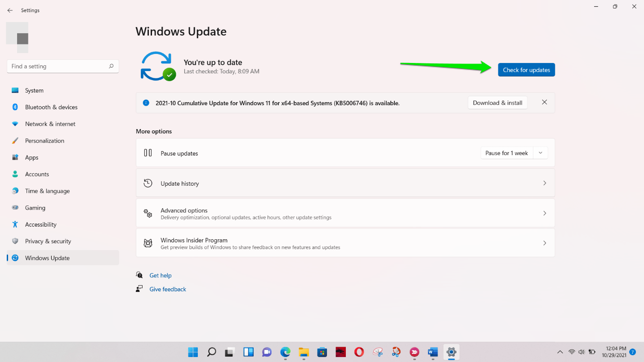Click the Find a setting search box
Image resolution: width=644 pixels, height=362 pixels.
coord(63,66)
